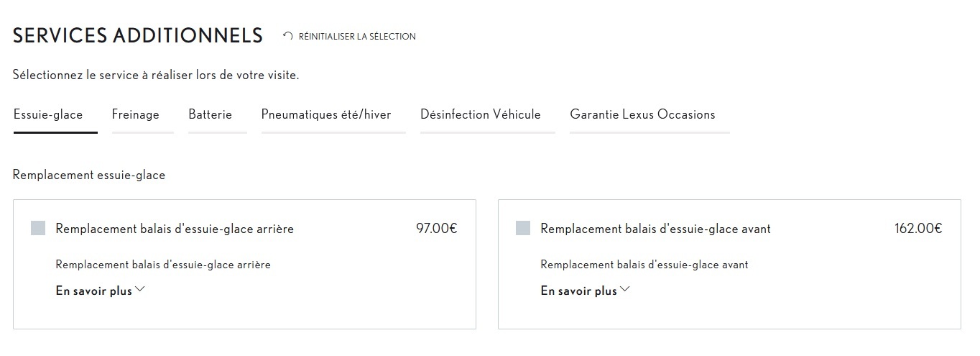Show the Désinfection Véhicule tab
Screen dimensions: 980x356
[481, 114]
